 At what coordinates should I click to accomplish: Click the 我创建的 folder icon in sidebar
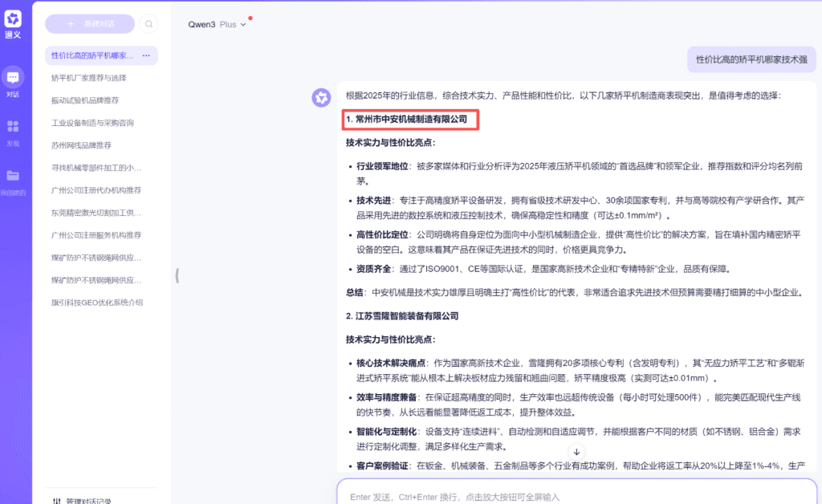13,177
